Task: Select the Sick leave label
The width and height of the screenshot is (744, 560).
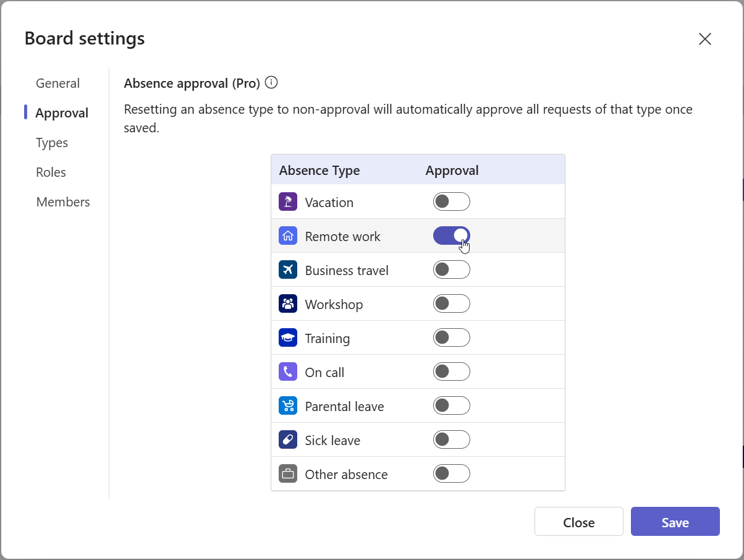Action: 332,441
